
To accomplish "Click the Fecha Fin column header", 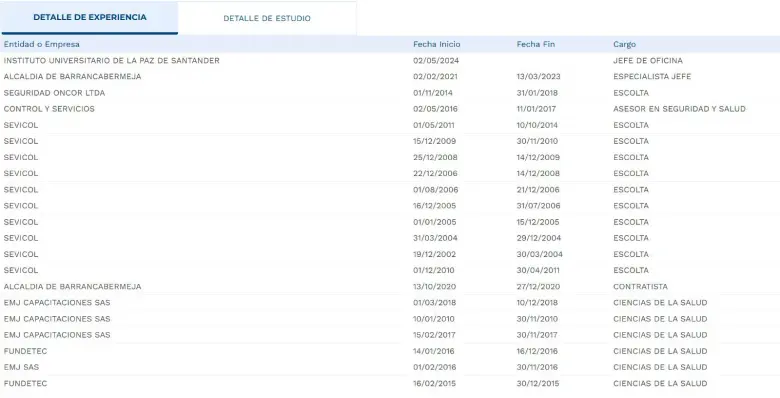I will pyautogui.click(x=536, y=44).
